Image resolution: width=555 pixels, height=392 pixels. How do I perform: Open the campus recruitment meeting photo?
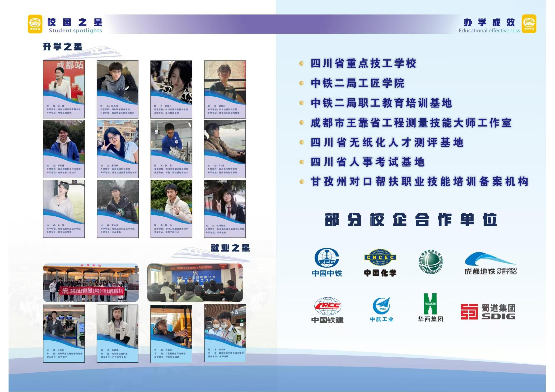click(195, 283)
